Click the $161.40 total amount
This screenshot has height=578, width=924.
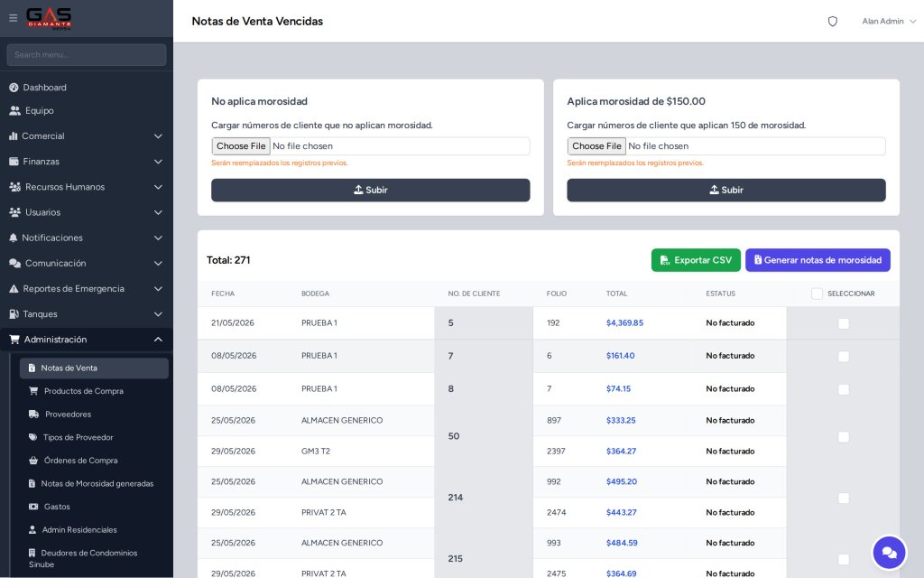(621, 356)
